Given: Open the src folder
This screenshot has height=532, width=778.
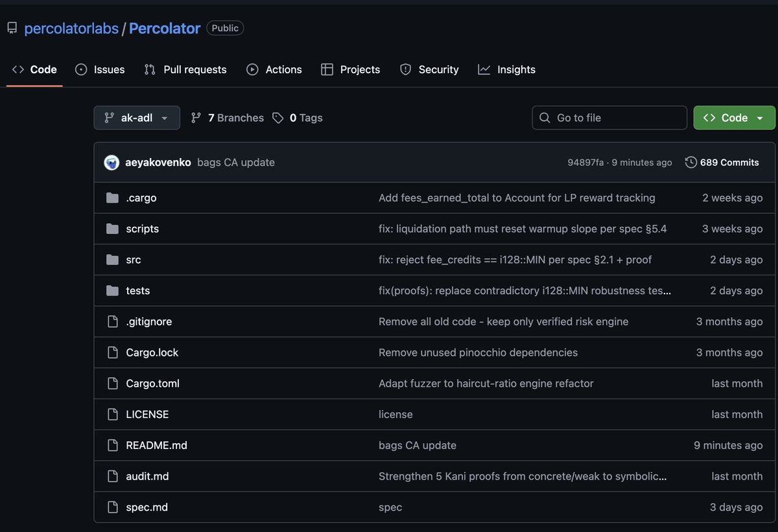Looking at the screenshot, I should [134, 260].
